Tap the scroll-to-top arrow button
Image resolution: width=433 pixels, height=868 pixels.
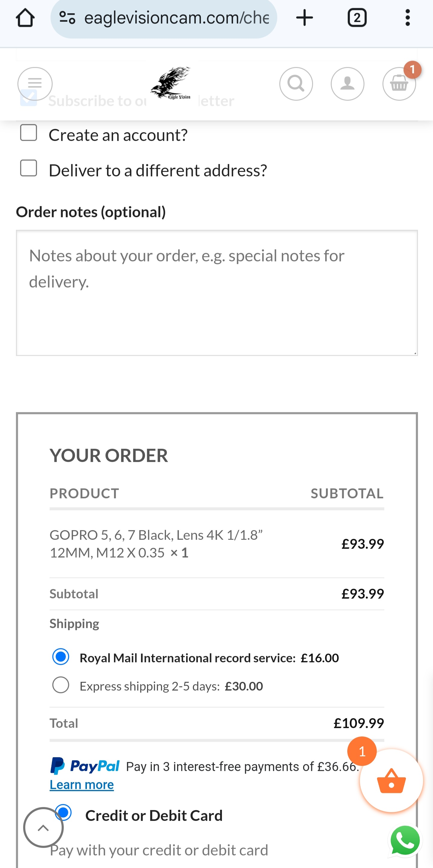point(43,827)
